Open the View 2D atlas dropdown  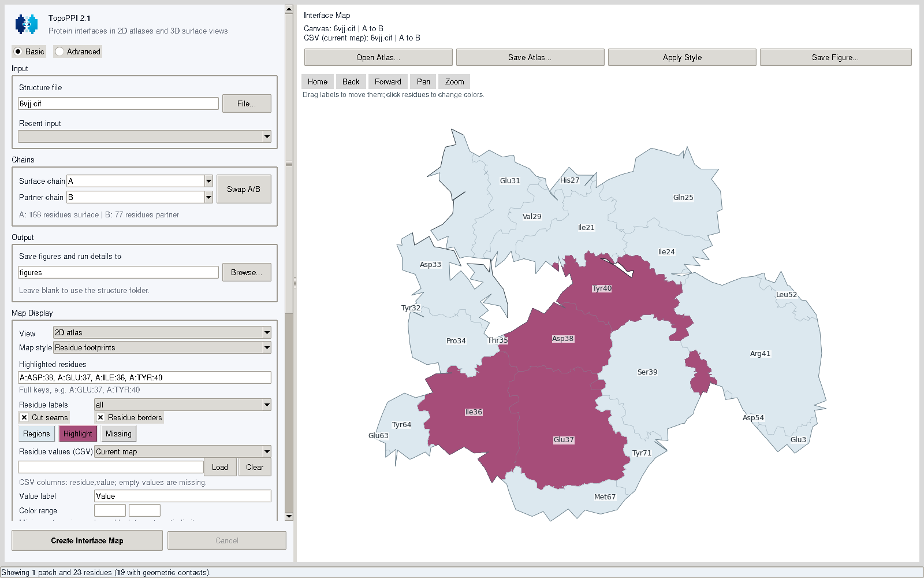[x=162, y=332]
